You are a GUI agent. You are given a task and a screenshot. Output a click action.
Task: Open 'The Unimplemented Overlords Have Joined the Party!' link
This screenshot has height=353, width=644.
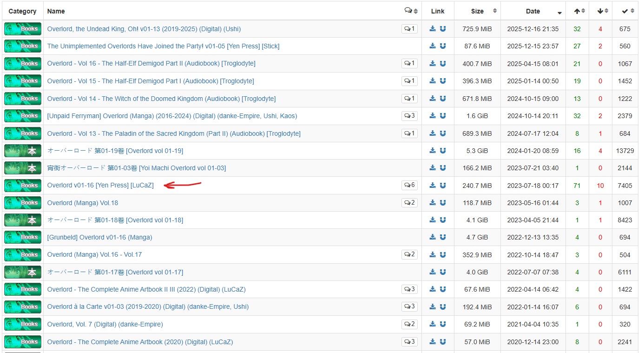pos(163,46)
